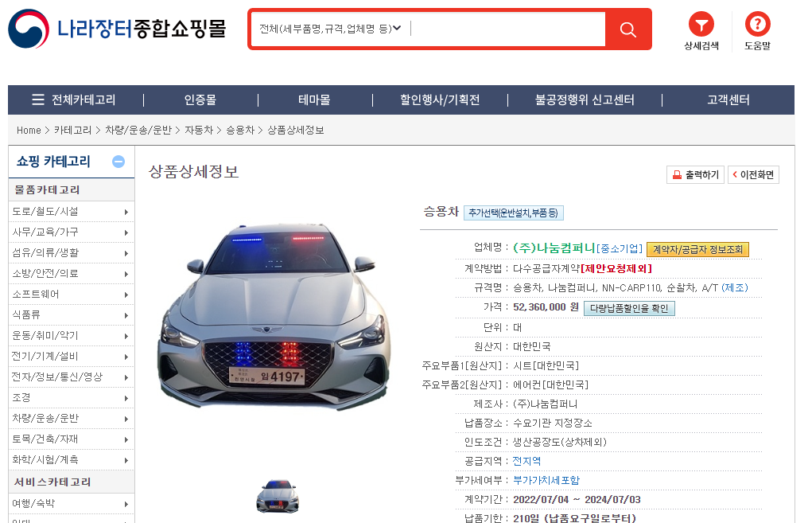This screenshot has width=812, height=523.
Task: Click contract period 2022/07/04 ~ 2024/07/03
Action: pyautogui.click(x=577, y=500)
